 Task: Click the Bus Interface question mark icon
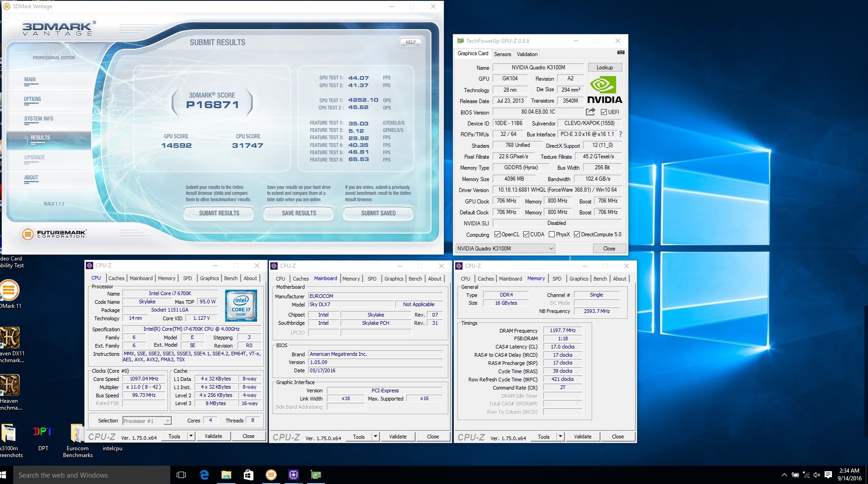(x=621, y=134)
